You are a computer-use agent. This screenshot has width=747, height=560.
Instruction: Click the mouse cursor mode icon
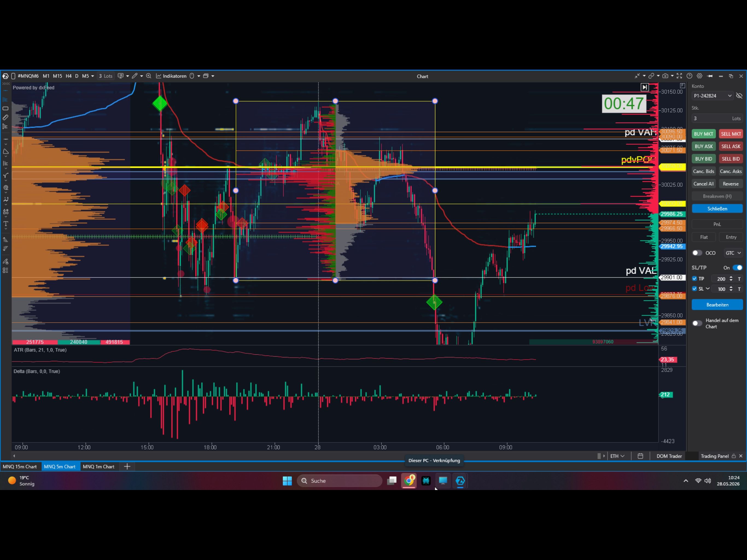(x=192, y=76)
